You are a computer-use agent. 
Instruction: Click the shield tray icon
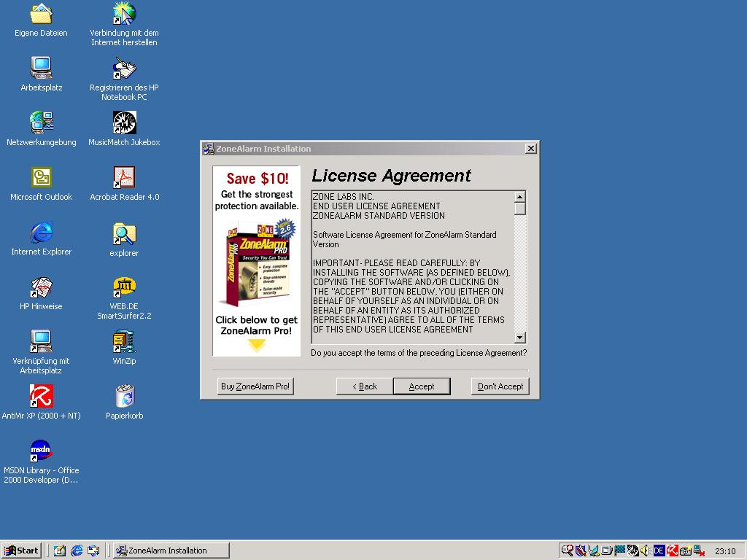[x=580, y=551]
